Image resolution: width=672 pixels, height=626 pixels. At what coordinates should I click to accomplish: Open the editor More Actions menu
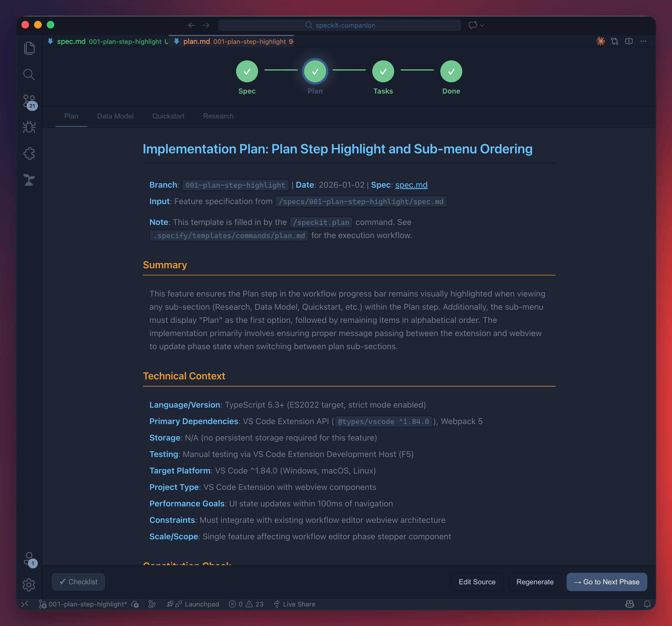click(x=643, y=41)
